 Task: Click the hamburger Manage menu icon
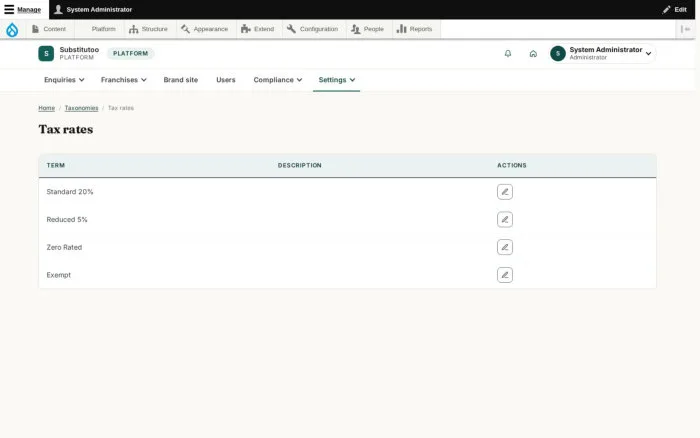(x=9, y=9)
